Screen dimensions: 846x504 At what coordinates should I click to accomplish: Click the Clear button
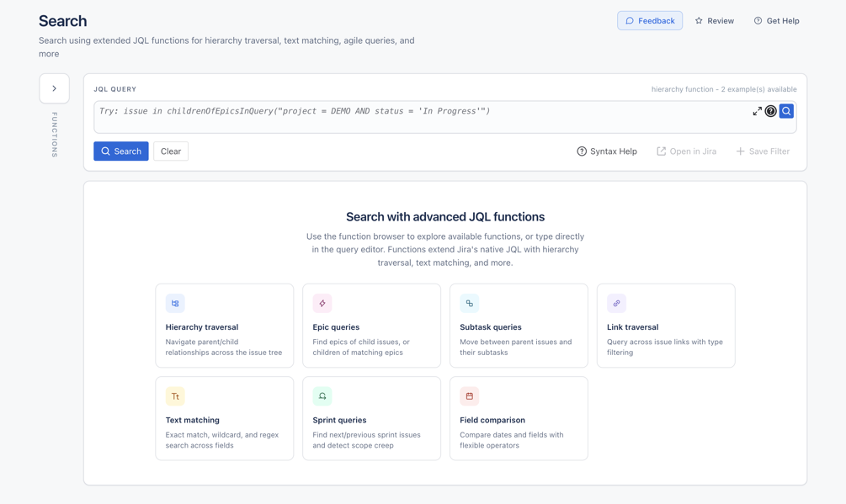(x=171, y=151)
